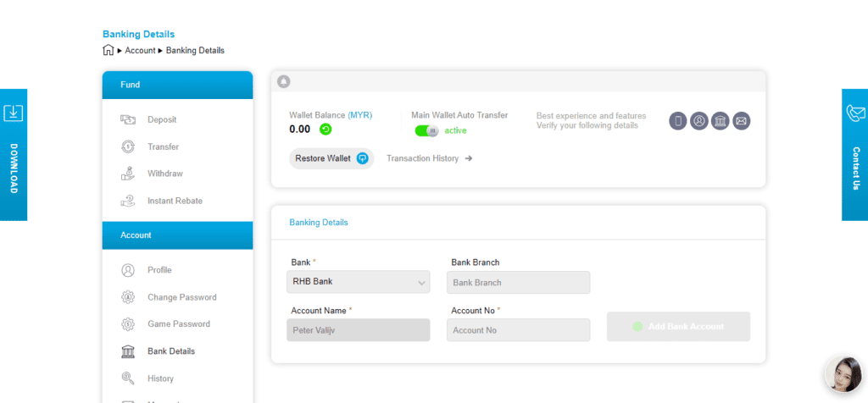The height and width of the screenshot is (403, 868).
Task: Click the Transfer circular arrows icon
Action: [128, 146]
